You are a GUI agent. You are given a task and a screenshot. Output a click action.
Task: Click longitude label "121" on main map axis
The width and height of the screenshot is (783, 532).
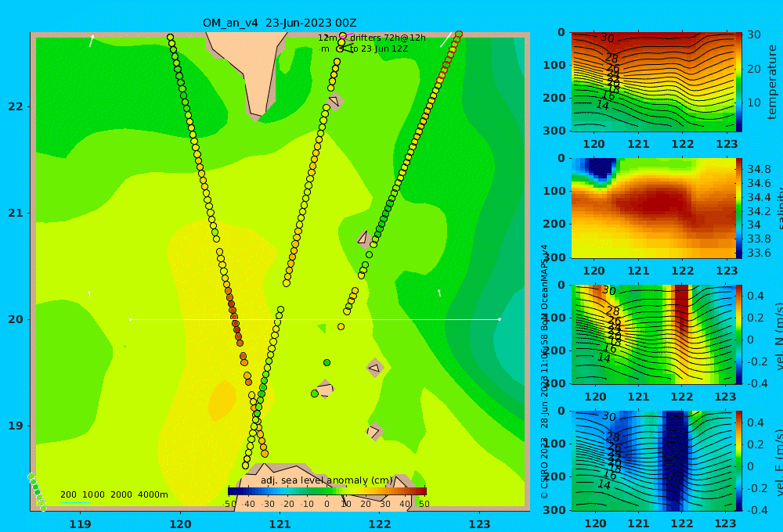coord(280,524)
